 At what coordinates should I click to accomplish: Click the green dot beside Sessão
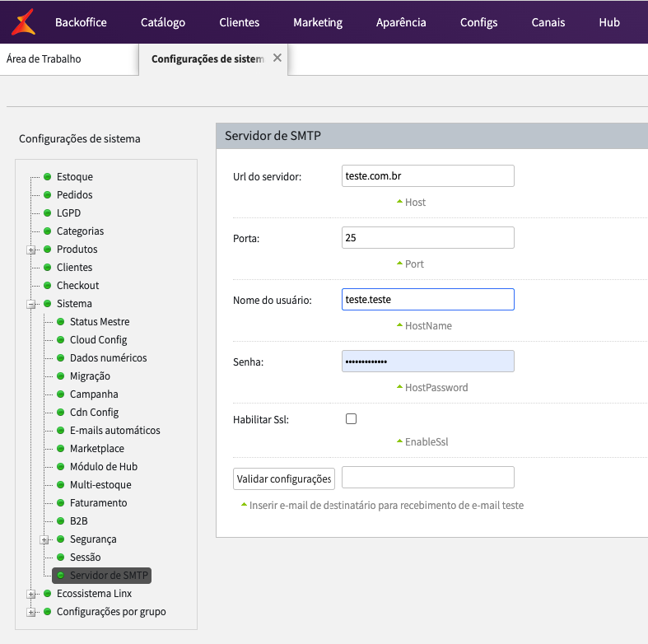pyautogui.click(x=60, y=558)
